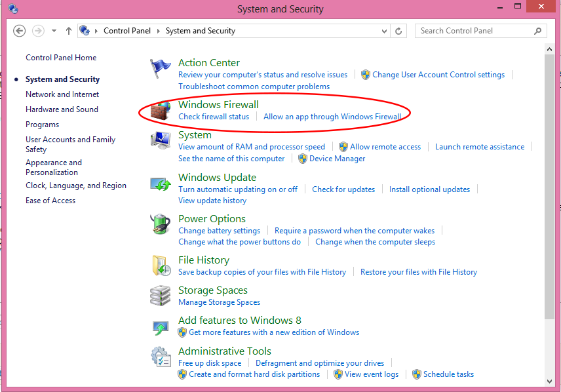Click the Storage Spaces drives icon

pos(161,296)
